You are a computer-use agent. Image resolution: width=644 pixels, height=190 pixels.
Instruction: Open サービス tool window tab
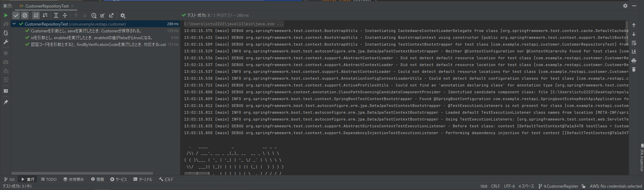[119, 179]
